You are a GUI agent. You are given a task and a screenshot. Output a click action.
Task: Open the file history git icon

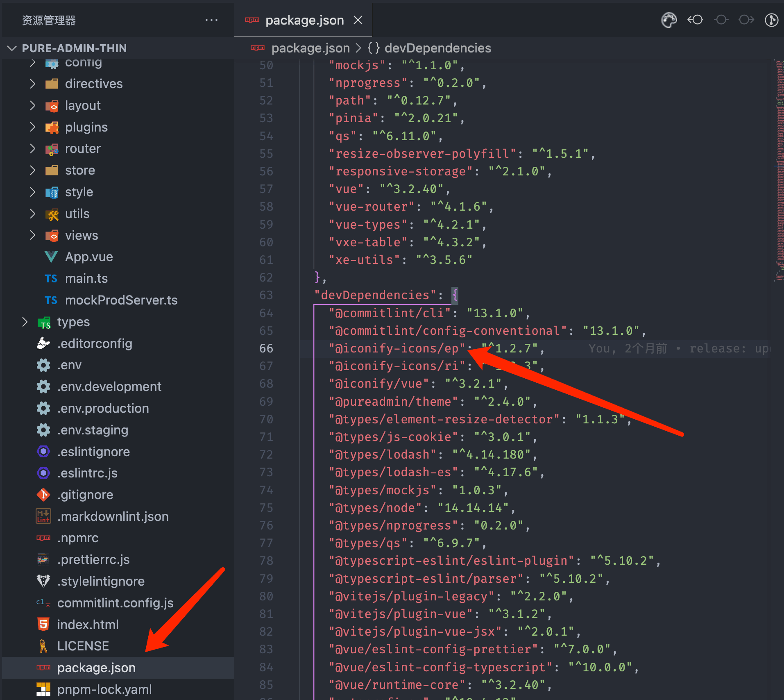click(771, 20)
